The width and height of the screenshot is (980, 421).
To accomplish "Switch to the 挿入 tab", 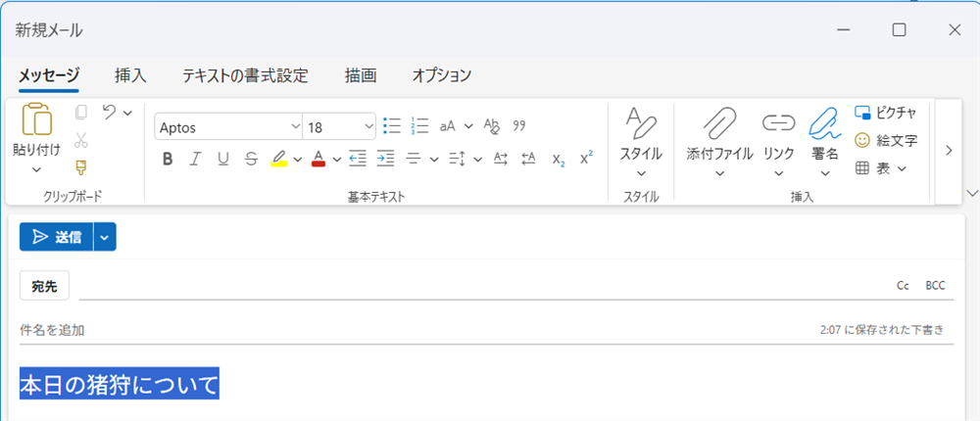I will pos(130,75).
